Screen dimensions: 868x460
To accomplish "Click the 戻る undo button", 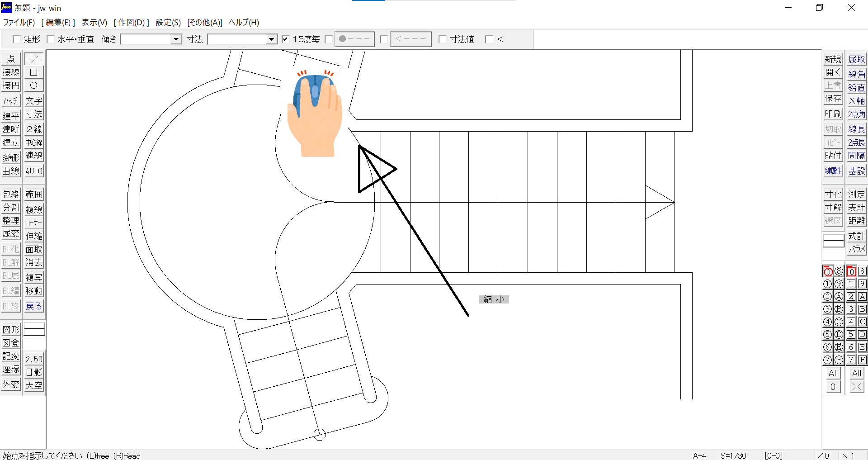I will pos(34,306).
